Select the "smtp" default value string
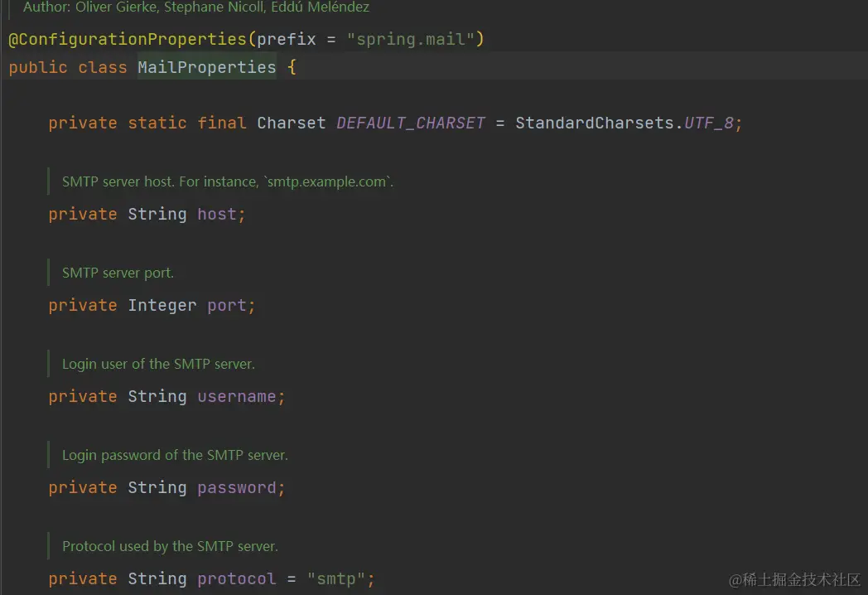Viewport: 868px width, 595px height. (336, 579)
